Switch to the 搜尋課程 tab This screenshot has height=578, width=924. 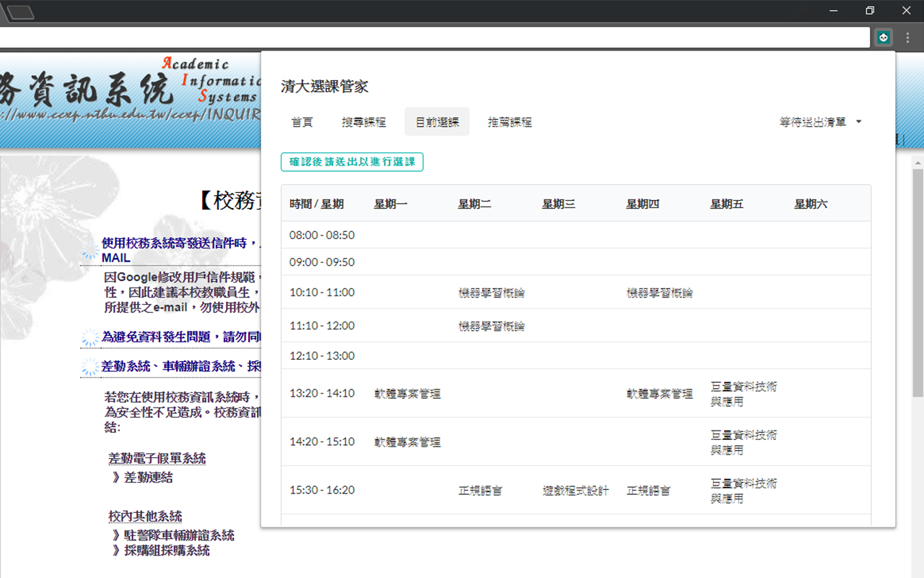point(364,122)
